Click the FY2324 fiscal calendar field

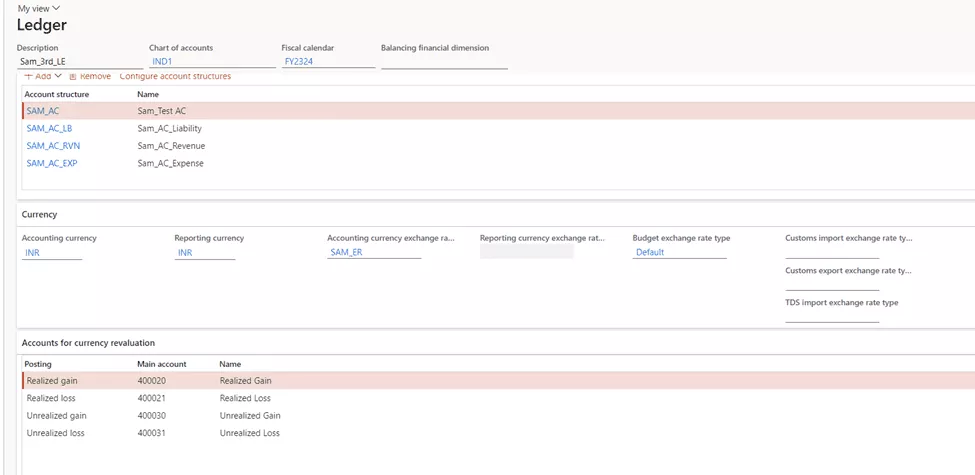point(298,61)
